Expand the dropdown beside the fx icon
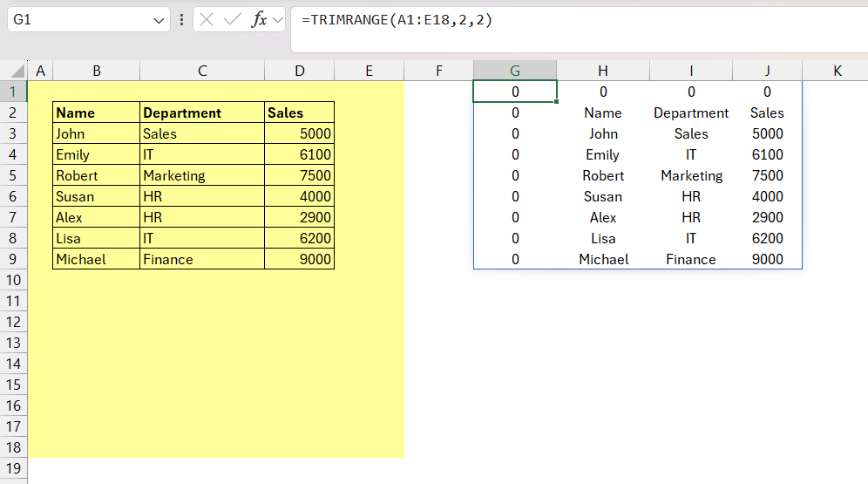This screenshot has height=484, width=868. point(278,20)
